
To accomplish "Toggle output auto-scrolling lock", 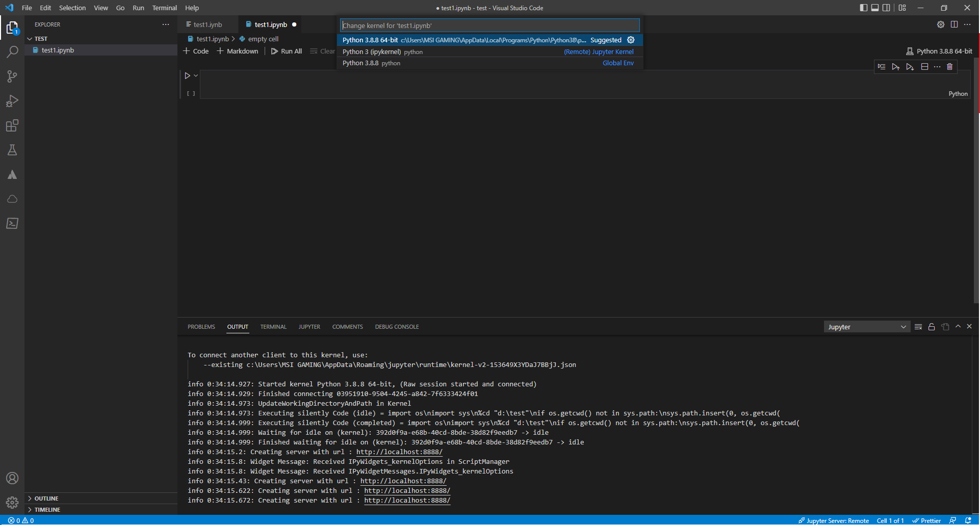I will point(932,326).
